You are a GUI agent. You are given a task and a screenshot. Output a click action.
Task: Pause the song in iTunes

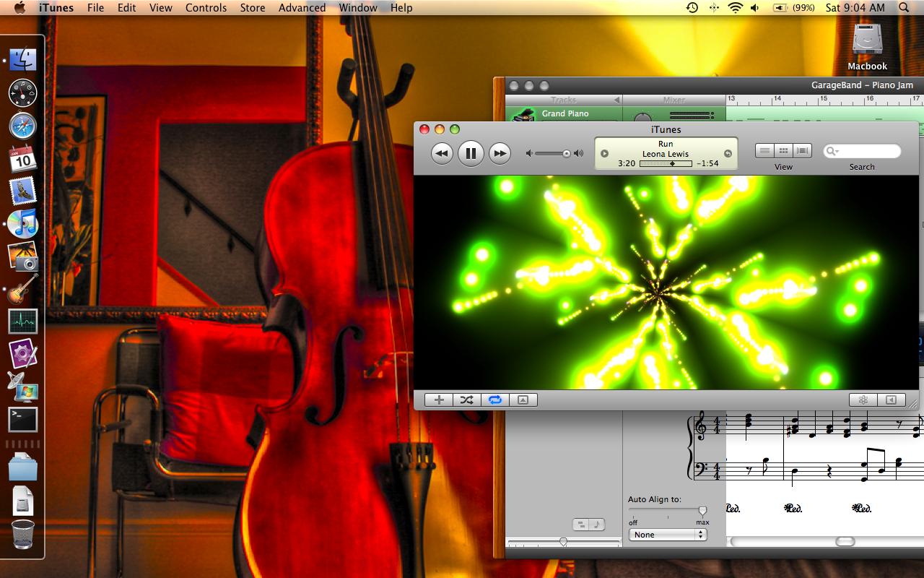pos(471,153)
